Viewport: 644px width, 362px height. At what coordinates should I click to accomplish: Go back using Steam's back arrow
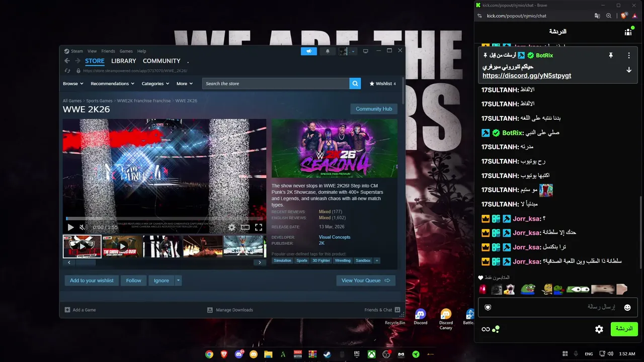tap(67, 61)
